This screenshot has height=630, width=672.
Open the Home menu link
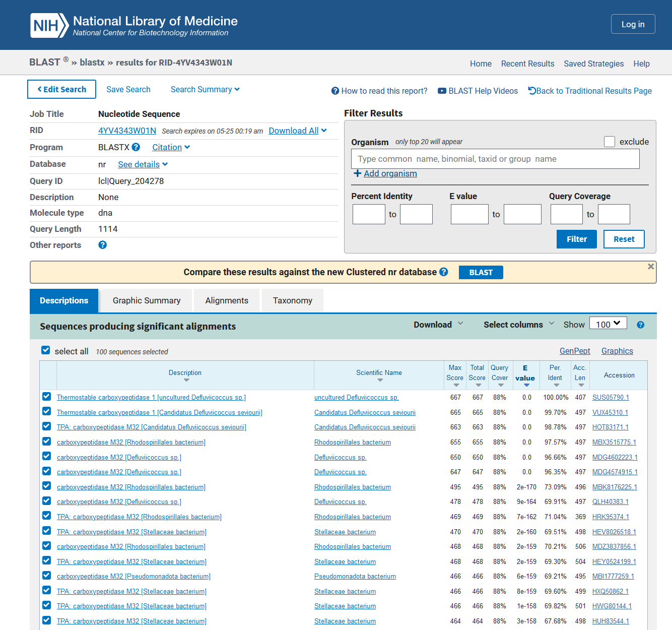coord(481,64)
